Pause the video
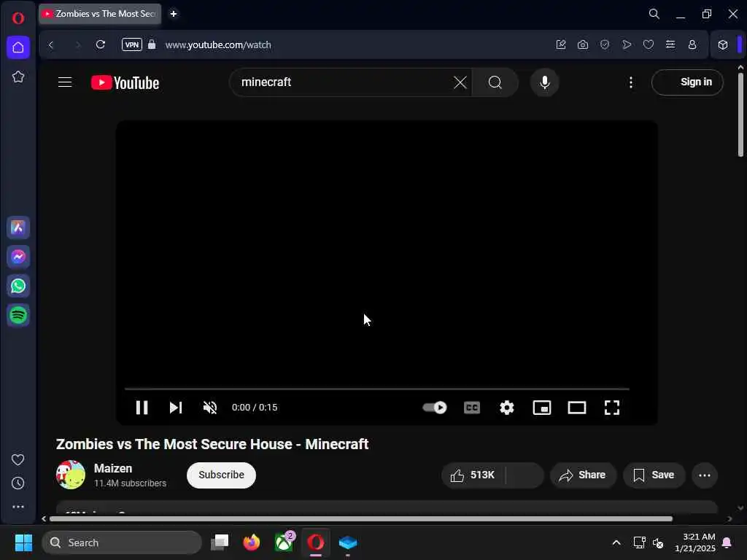747x560 pixels. (x=142, y=408)
